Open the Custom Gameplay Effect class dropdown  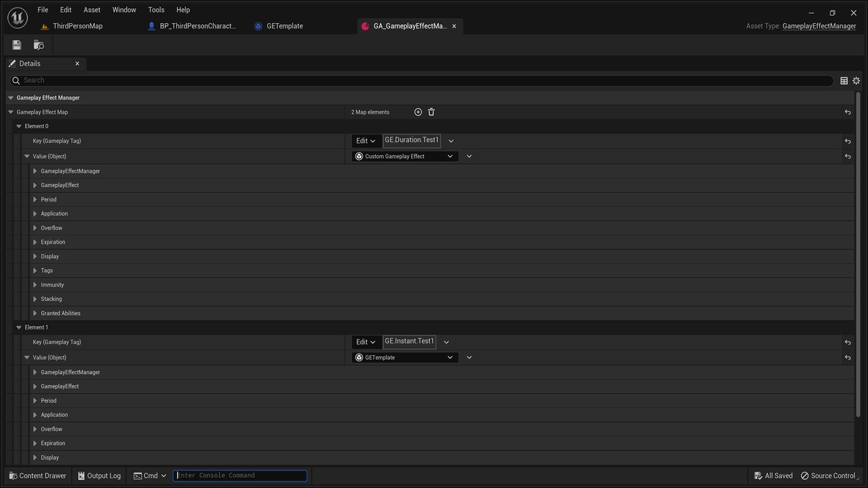tap(405, 157)
